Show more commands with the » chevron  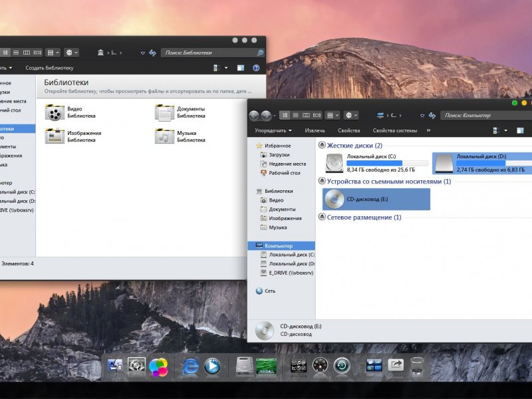coord(428,130)
